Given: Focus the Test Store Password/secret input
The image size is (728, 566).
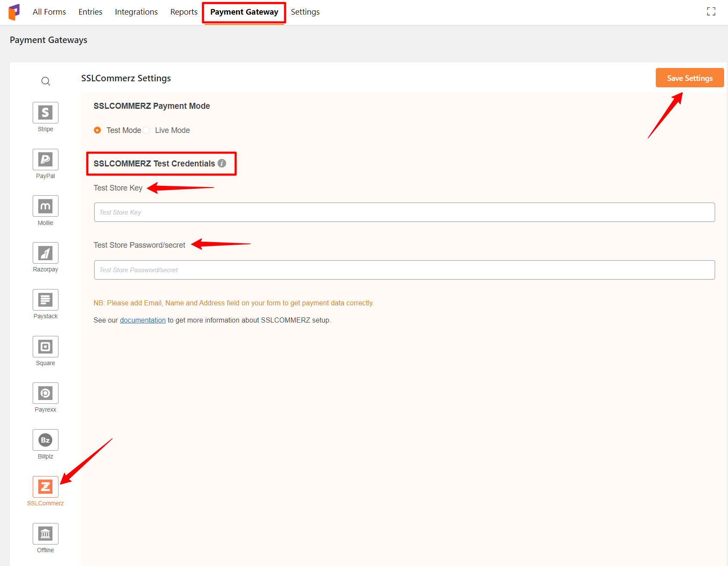Looking at the screenshot, I should [x=405, y=270].
